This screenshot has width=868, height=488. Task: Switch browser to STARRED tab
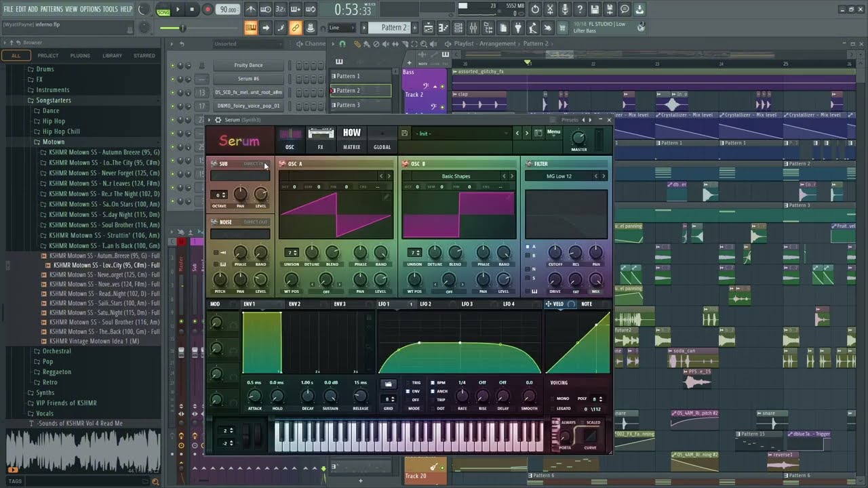click(144, 56)
